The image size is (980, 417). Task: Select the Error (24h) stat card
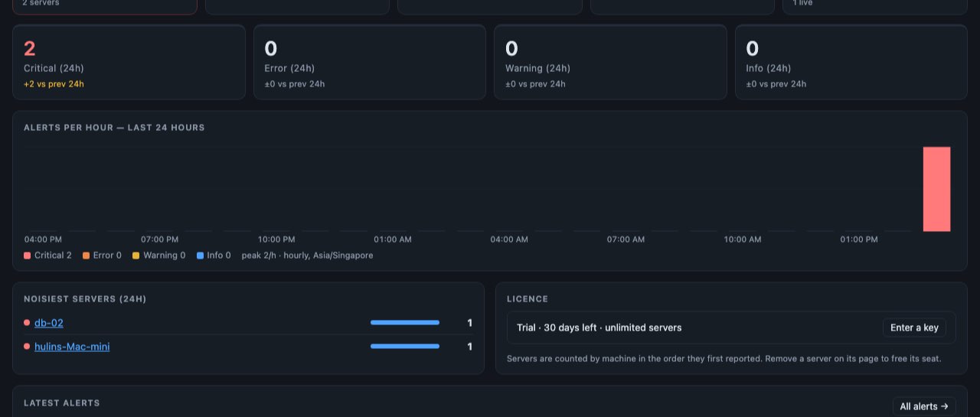coord(370,62)
